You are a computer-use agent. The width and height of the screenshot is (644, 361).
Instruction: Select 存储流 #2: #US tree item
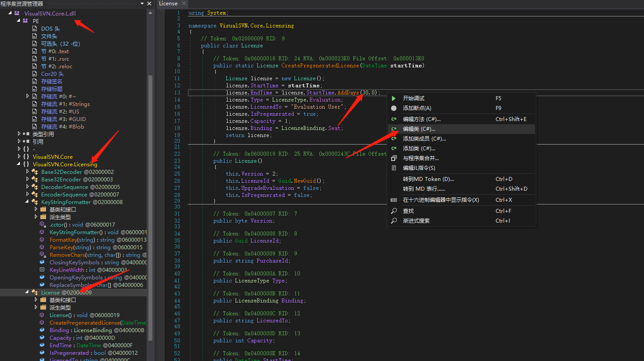60,112
